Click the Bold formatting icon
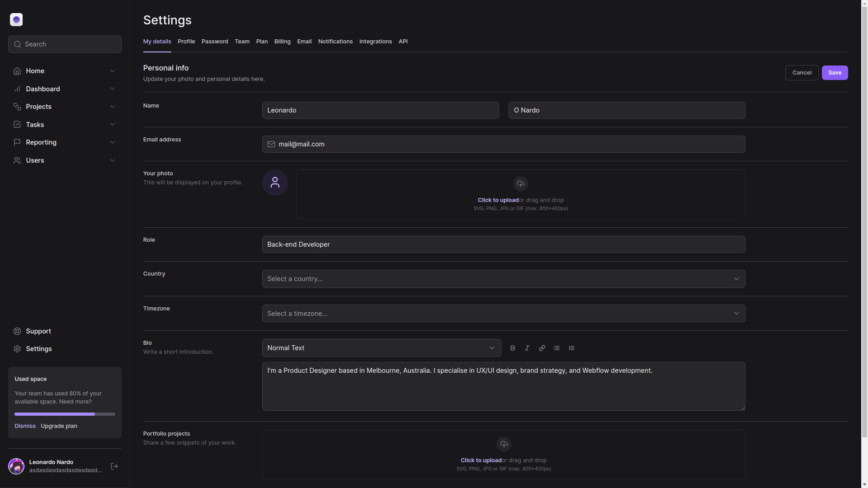Image resolution: width=868 pixels, height=488 pixels. click(513, 348)
